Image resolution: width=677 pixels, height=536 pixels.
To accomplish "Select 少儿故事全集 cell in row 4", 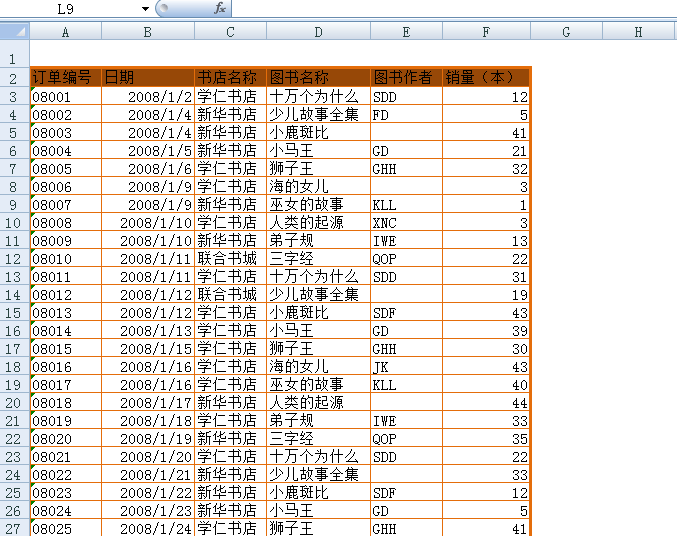I will click(x=319, y=114).
